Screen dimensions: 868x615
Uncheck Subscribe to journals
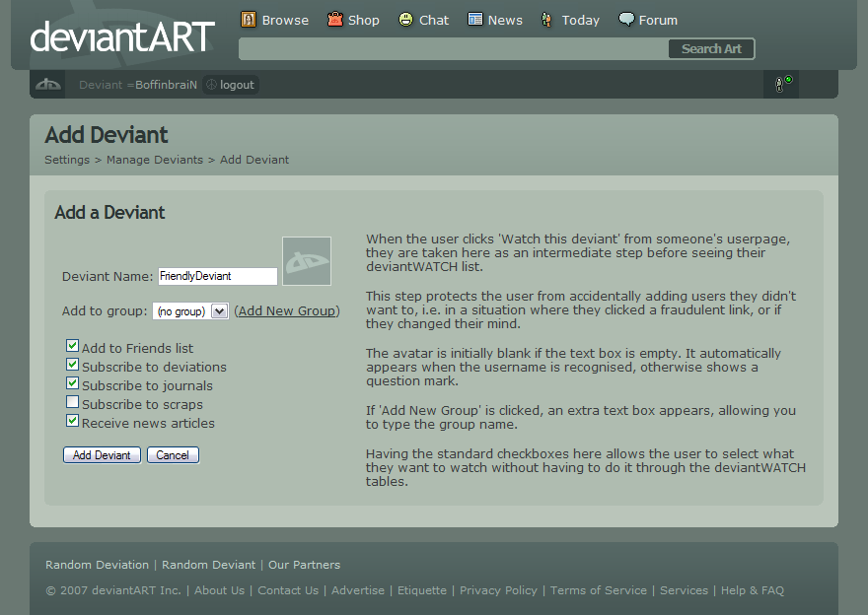(73, 383)
